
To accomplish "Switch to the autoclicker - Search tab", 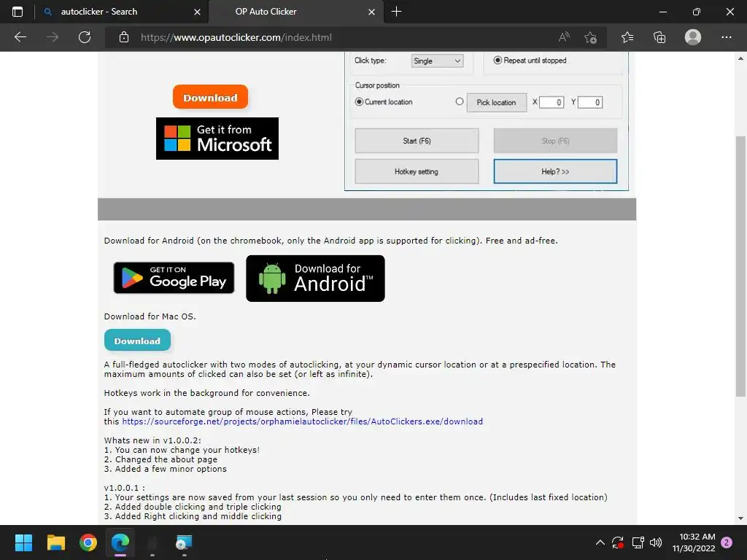I will click(122, 12).
